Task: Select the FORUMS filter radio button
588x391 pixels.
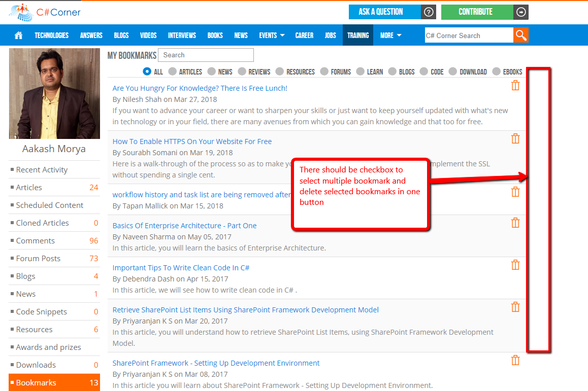Action: [324, 72]
